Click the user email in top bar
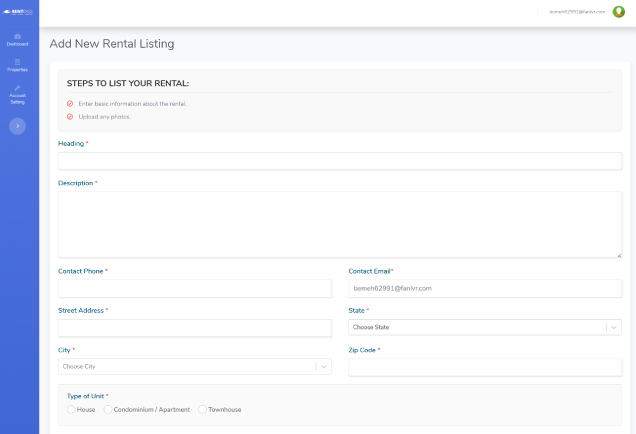This screenshot has height=434, width=636. 576,12
